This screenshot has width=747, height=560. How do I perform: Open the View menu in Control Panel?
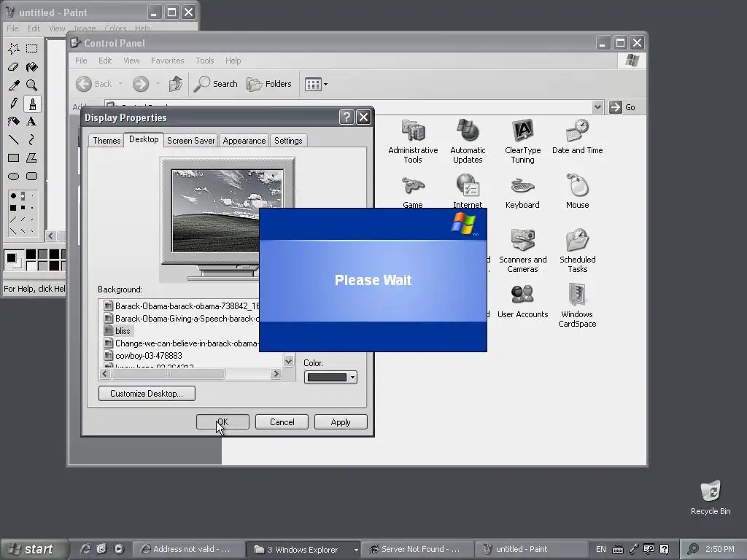coord(131,61)
